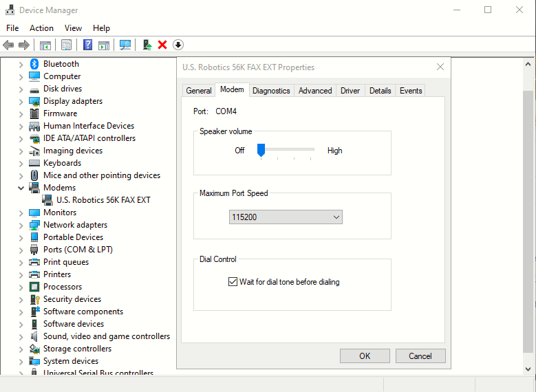The height and width of the screenshot is (392, 536).
Task: Click the Human Interface Devices icon
Action: click(x=34, y=126)
